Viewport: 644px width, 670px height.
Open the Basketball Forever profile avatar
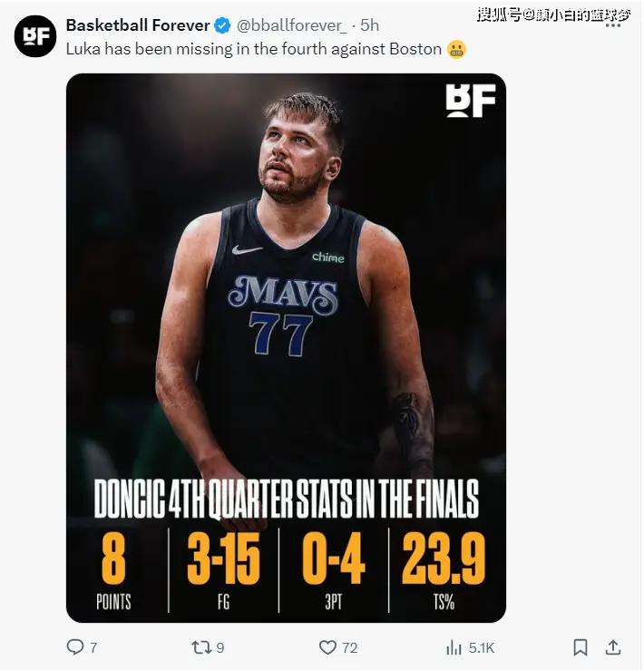(34, 36)
